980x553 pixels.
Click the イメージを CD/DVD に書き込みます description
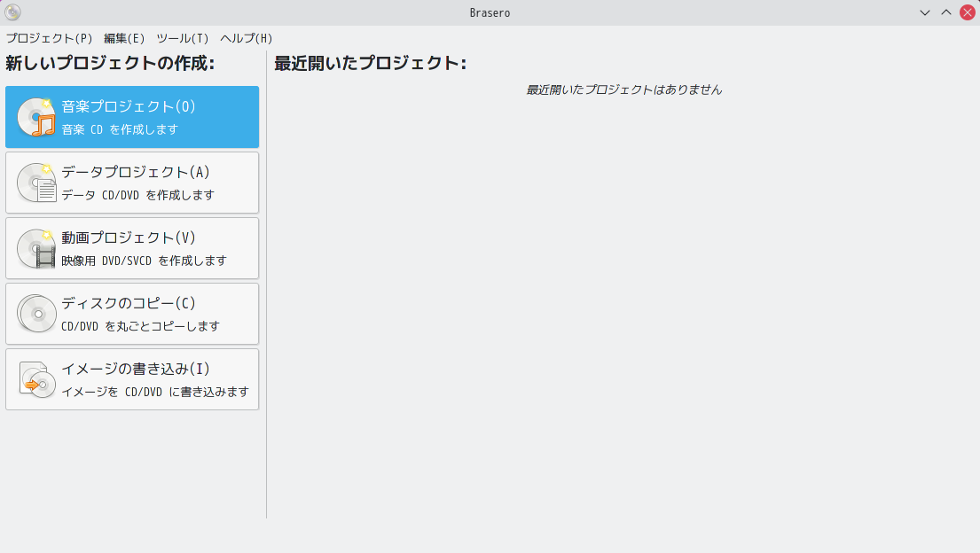pyautogui.click(x=155, y=392)
